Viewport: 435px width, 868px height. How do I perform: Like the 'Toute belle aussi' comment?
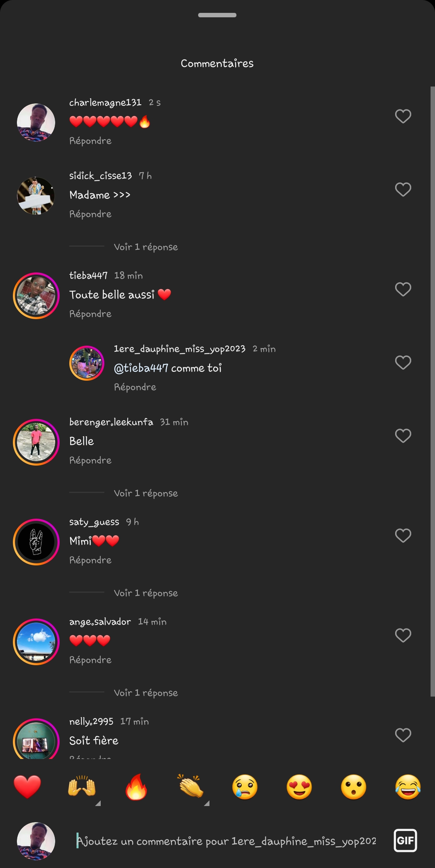click(403, 289)
